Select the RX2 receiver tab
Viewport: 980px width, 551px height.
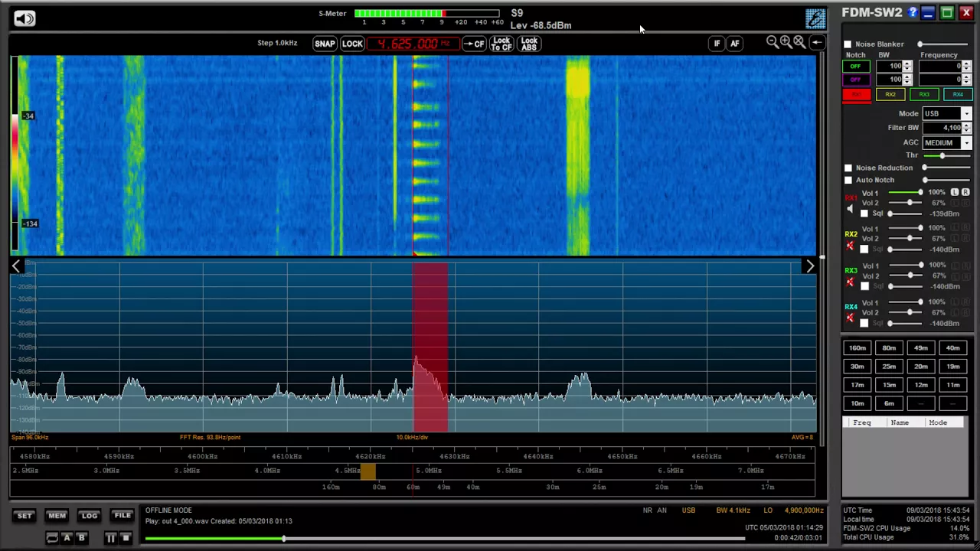click(x=890, y=95)
